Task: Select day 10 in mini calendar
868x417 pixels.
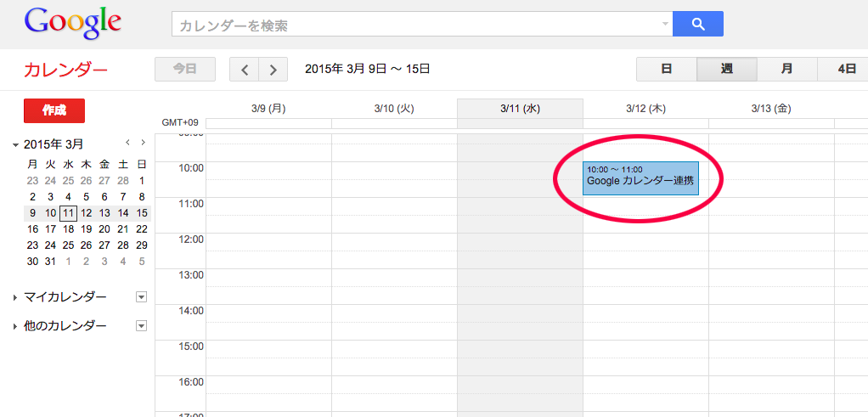Action: pos(50,213)
